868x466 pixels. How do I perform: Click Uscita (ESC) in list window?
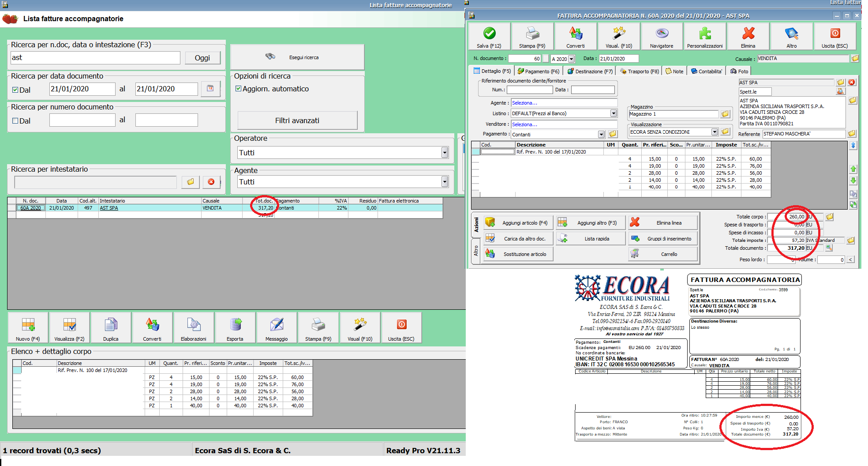[401, 327]
